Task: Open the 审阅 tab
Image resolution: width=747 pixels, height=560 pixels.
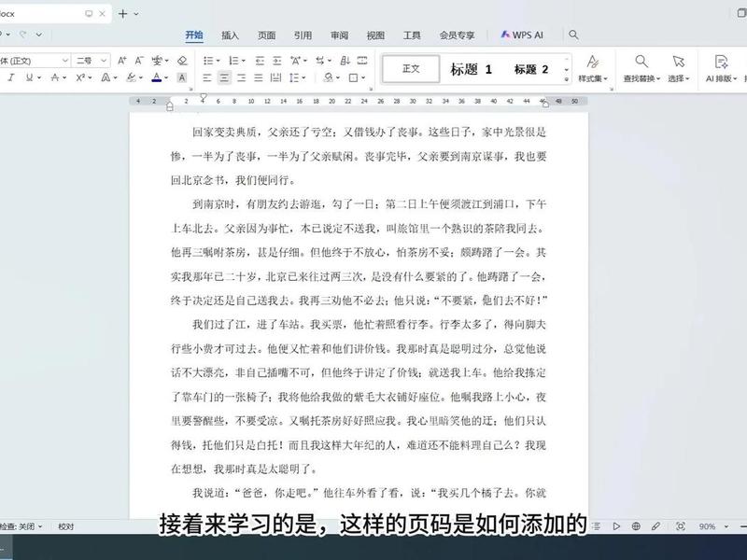Action: click(x=339, y=35)
